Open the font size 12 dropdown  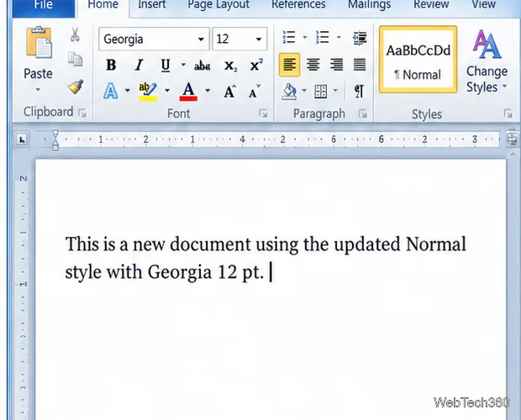[259, 39]
